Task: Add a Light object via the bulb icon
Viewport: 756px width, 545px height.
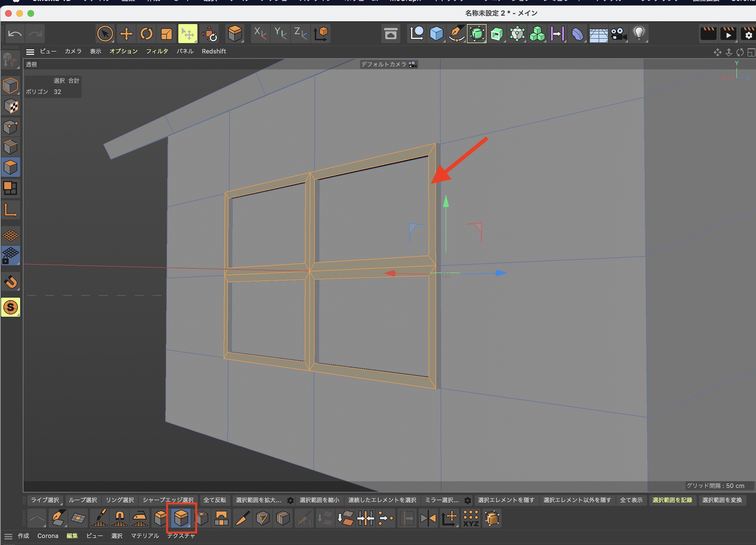Action: click(639, 34)
